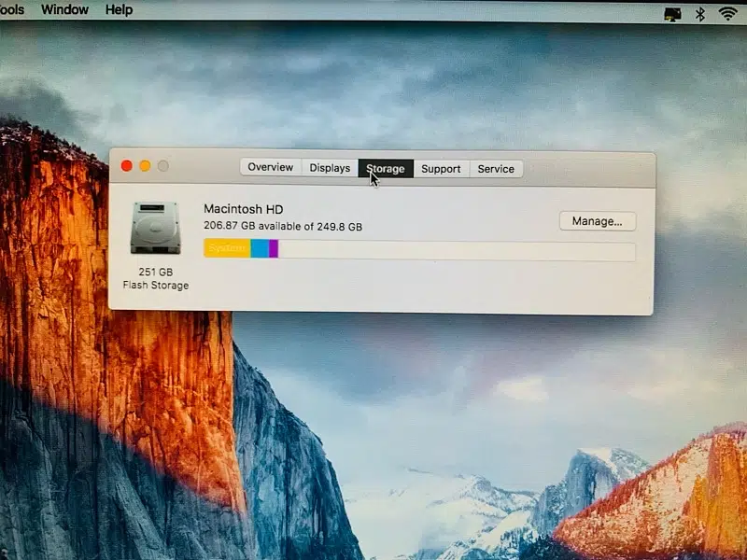Switch to the Overview tab
Screen dimensions: 747x560
[271, 168]
